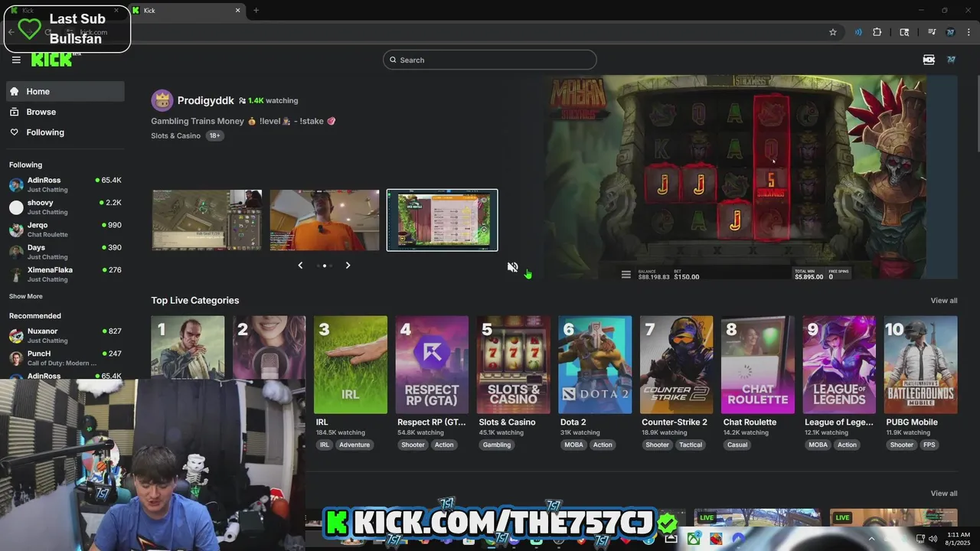Close the second Kick browser tab
Viewport: 980px width, 551px height.
click(x=237, y=10)
